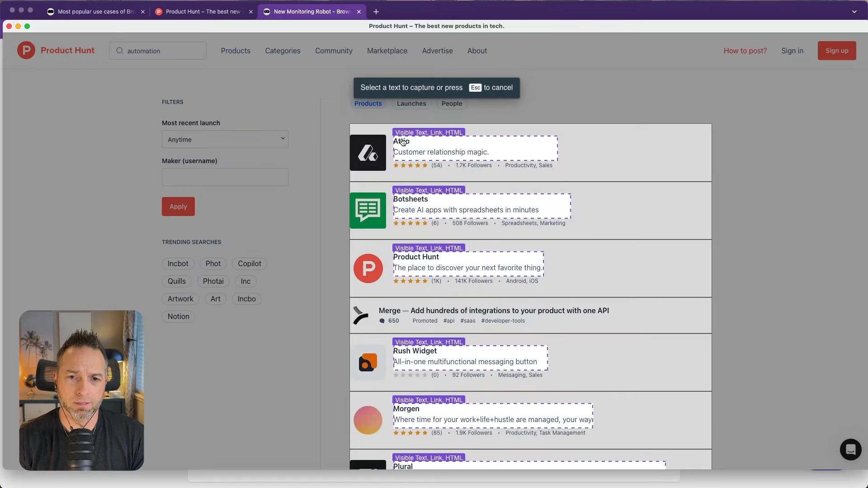Click the '1.7K Followers' text under Attio
Viewport: 868px width, 488px height.
pos(473,165)
